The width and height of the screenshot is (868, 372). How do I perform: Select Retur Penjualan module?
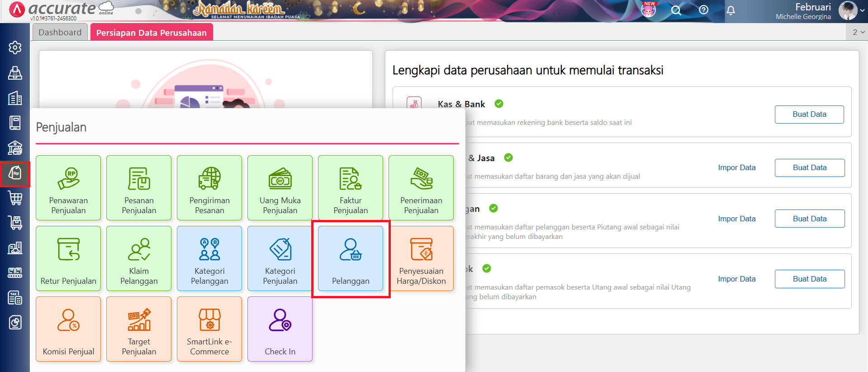pyautogui.click(x=68, y=258)
